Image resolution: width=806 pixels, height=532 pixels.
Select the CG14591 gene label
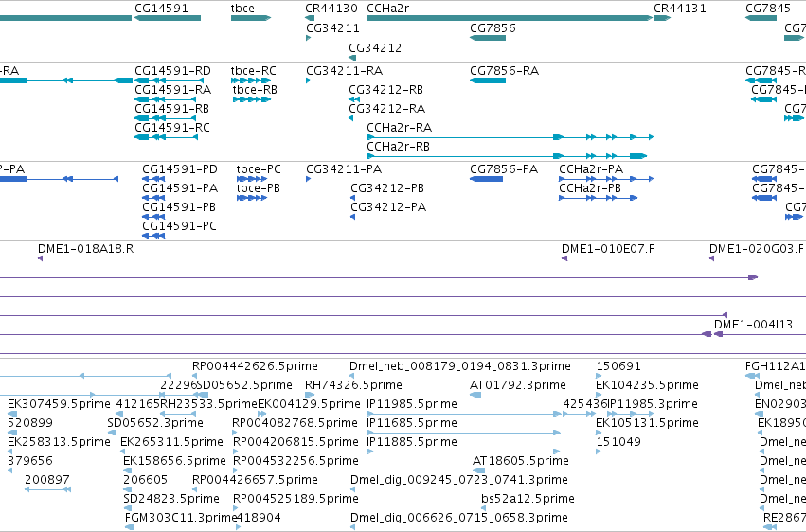pyautogui.click(x=161, y=9)
